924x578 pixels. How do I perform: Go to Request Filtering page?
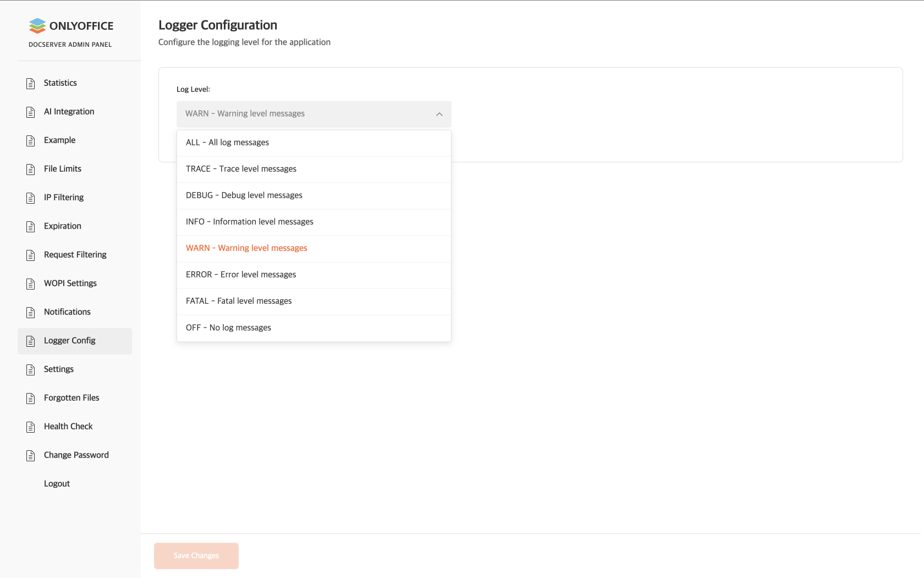point(75,255)
